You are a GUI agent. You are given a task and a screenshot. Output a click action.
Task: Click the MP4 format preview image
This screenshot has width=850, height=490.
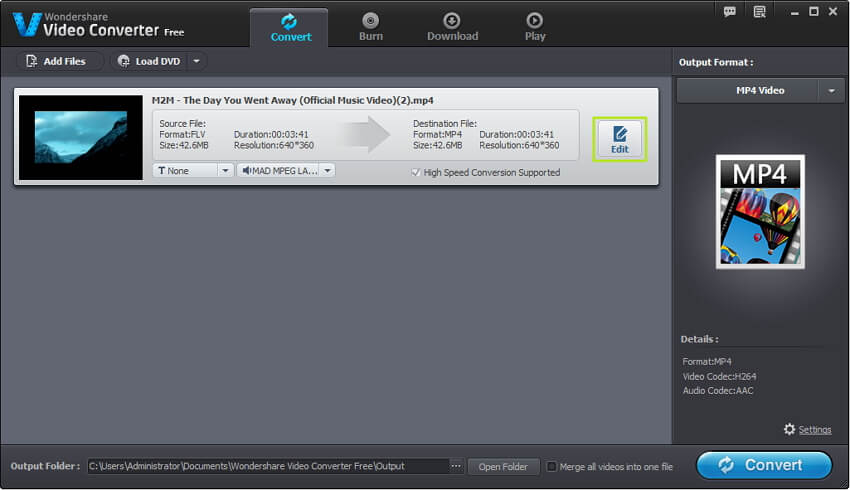point(760,212)
